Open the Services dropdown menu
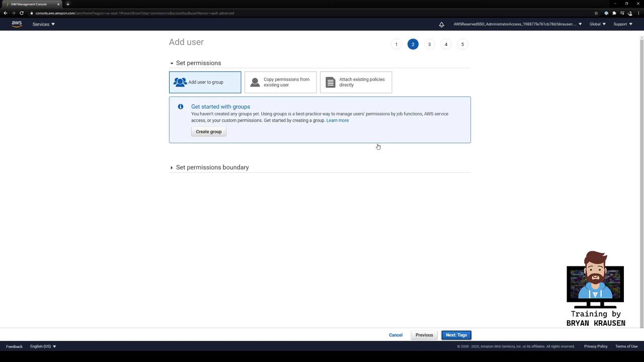644x362 pixels. [x=44, y=24]
